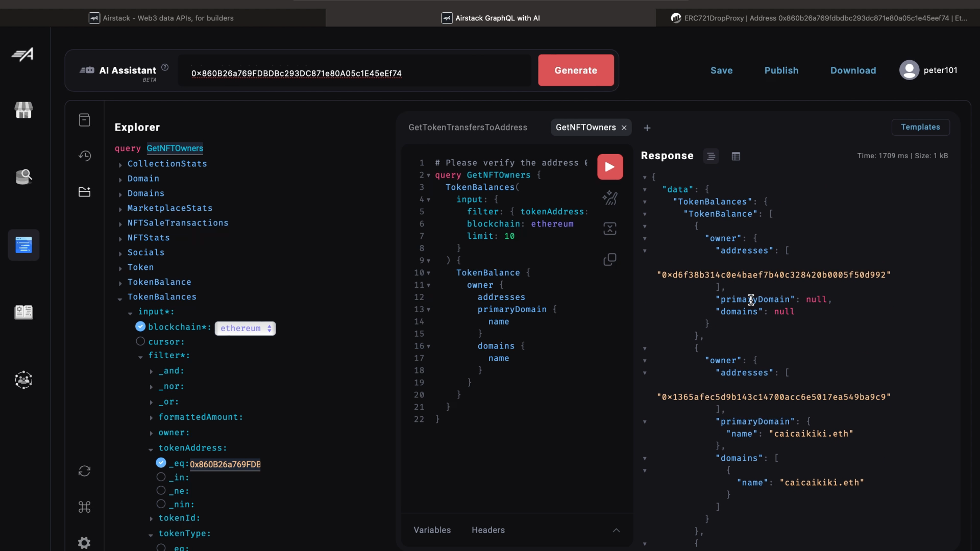980x551 pixels.
Task: Run the query with the play button
Action: 610,167
